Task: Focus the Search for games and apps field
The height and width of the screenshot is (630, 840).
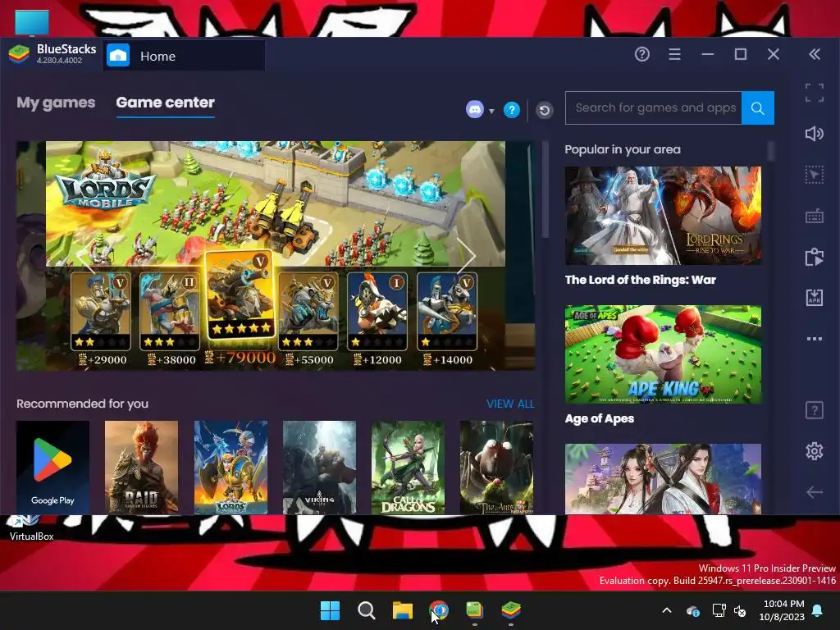Action: coord(654,108)
